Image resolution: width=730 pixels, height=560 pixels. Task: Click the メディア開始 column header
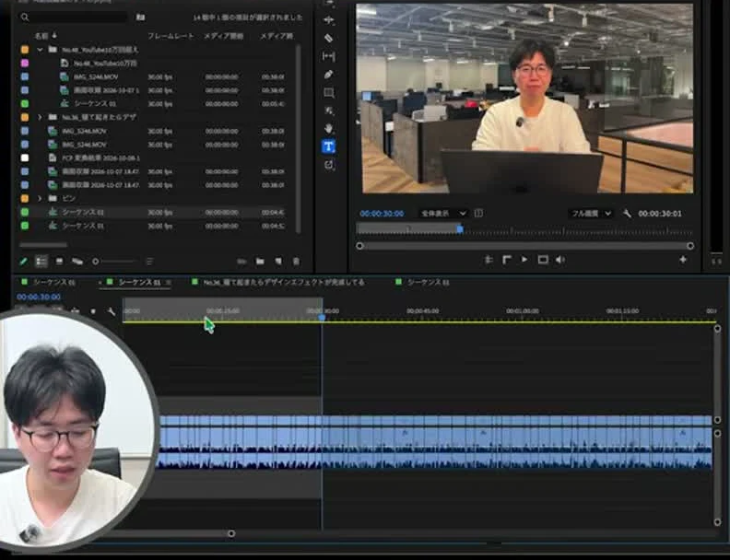pyautogui.click(x=223, y=36)
